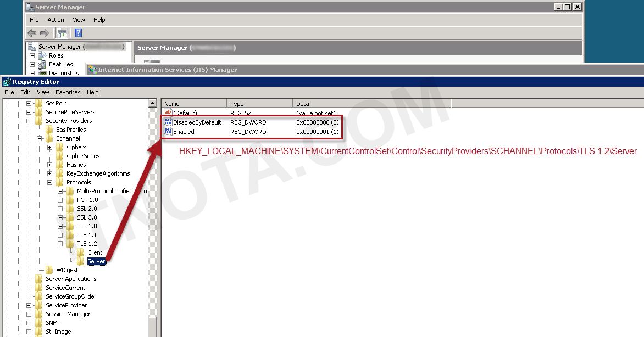Open the Edit menu in Registry Editor
Viewport: 644px width, 337px height.
pos(25,92)
